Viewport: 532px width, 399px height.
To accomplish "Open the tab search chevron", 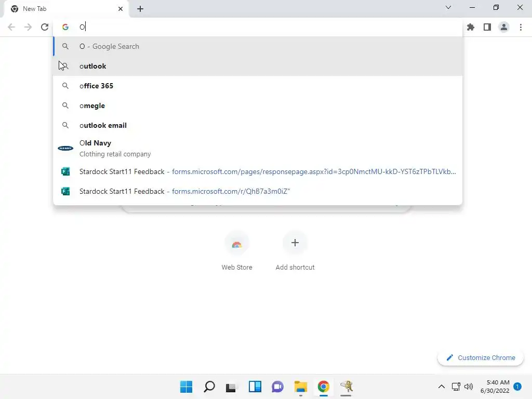I will (x=448, y=7).
